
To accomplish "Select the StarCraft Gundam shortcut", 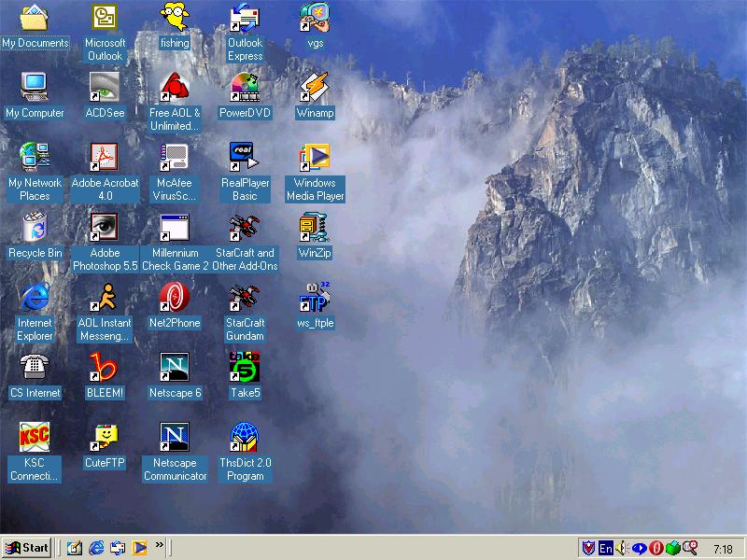I will (245, 297).
